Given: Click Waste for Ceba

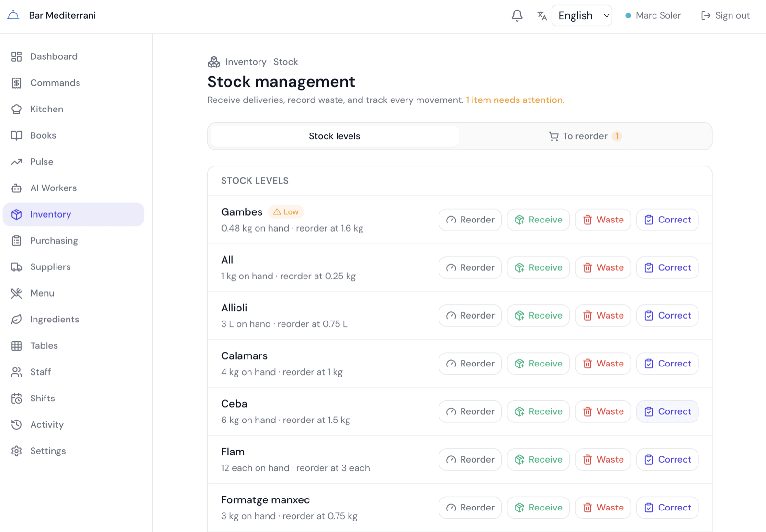Looking at the screenshot, I should coord(603,411).
